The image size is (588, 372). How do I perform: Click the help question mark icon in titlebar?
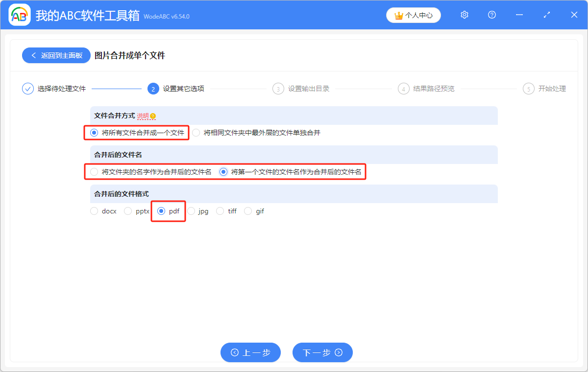491,15
